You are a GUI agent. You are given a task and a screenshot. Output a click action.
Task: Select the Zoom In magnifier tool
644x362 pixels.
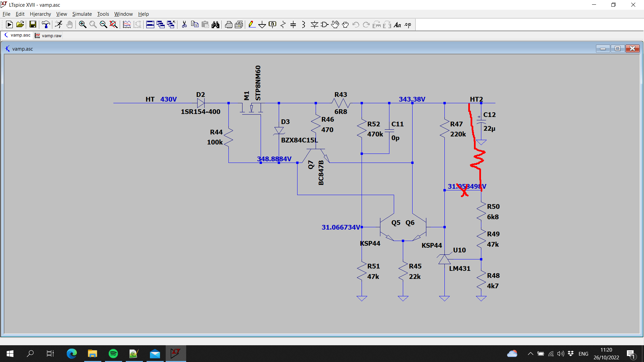click(x=83, y=24)
